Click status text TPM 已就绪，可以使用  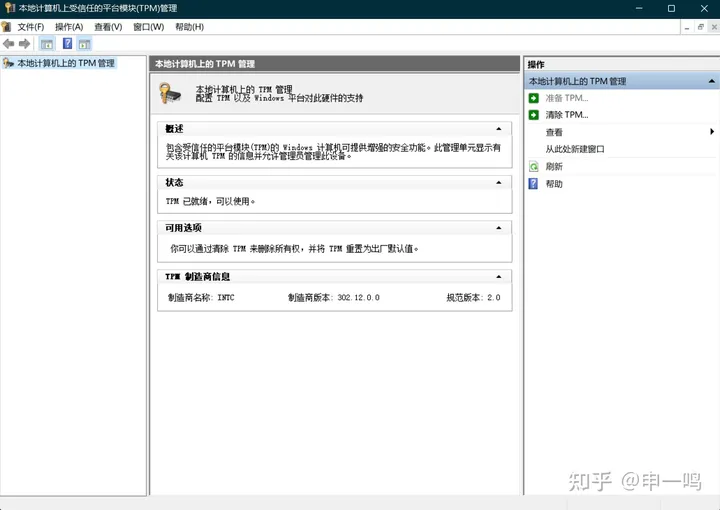pyautogui.click(x=210, y=201)
